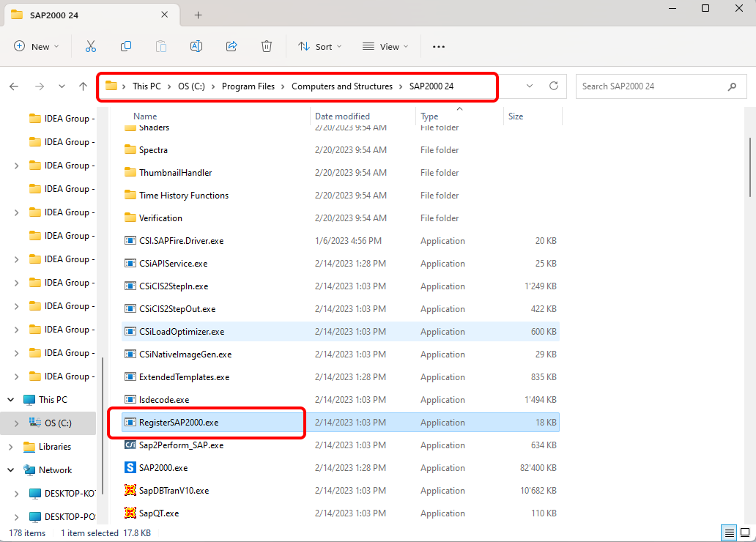
Task: Expand the Libraries tree node
Action: pyautogui.click(x=10, y=447)
